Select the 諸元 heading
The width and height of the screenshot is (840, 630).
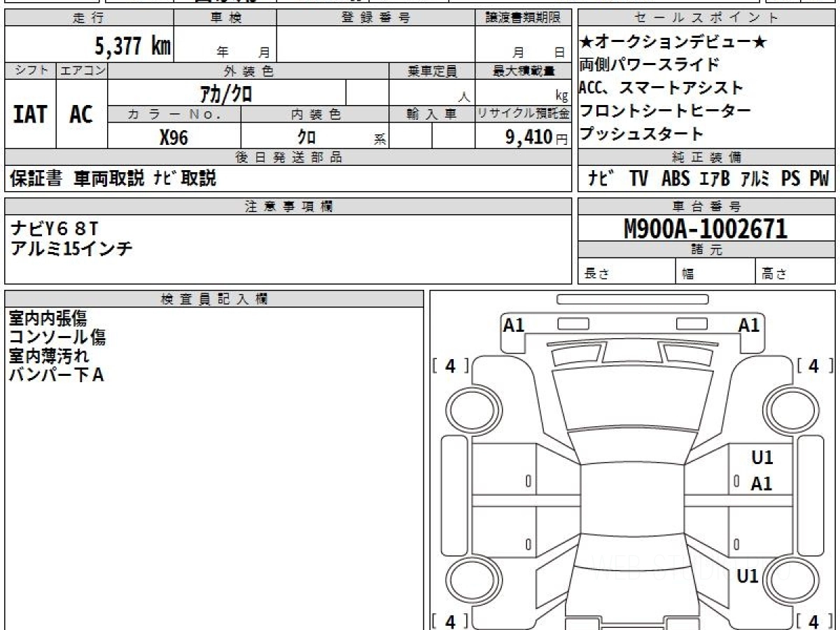pyautogui.click(x=706, y=251)
